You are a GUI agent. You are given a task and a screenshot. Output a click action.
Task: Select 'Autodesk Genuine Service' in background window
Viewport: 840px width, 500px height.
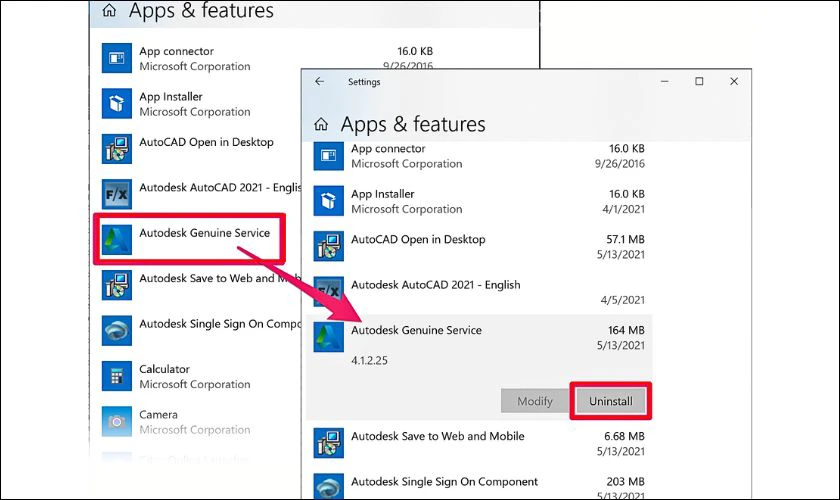[x=205, y=233]
